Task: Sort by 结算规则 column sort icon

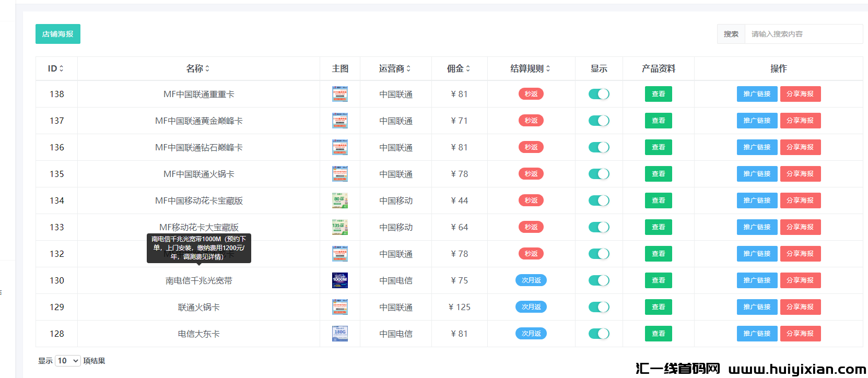Action: point(548,68)
